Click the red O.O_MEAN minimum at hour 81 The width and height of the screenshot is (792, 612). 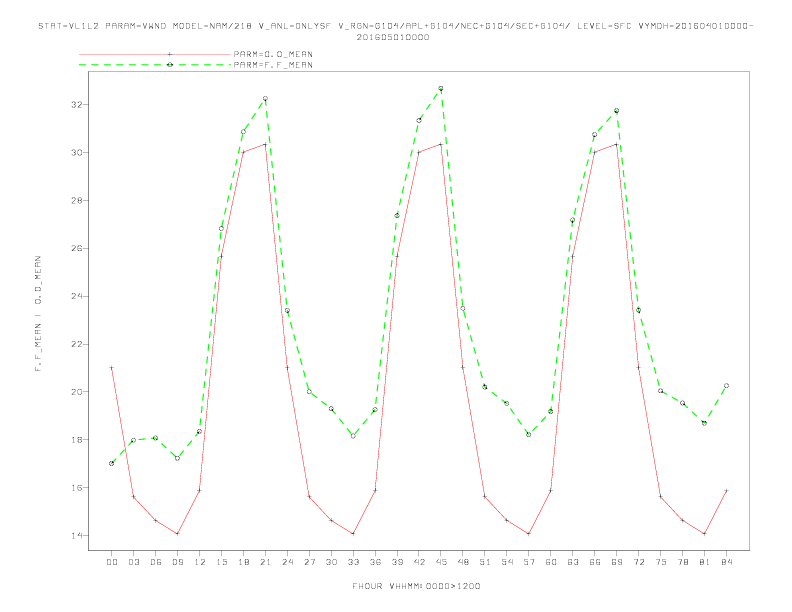tap(705, 534)
